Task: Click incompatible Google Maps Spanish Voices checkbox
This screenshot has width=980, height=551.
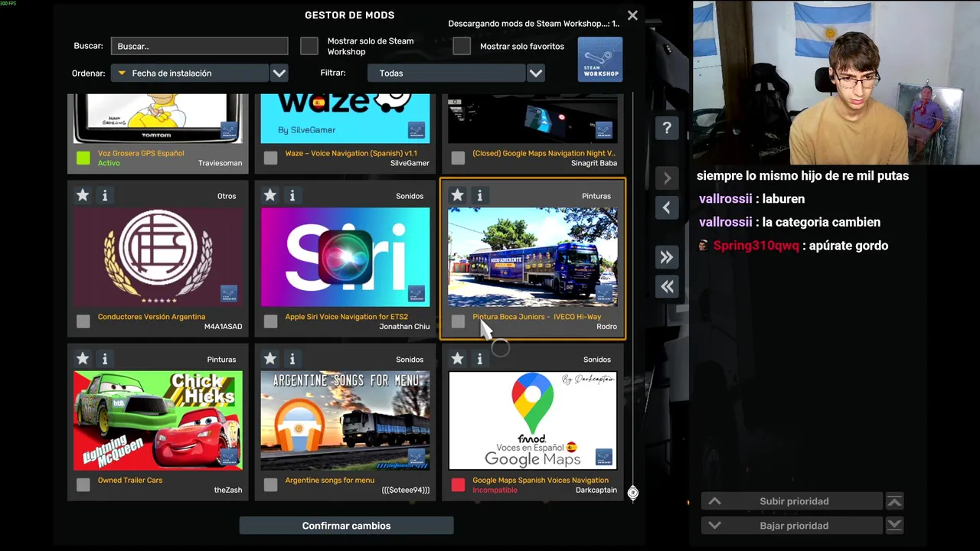Action: click(x=459, y=485)
